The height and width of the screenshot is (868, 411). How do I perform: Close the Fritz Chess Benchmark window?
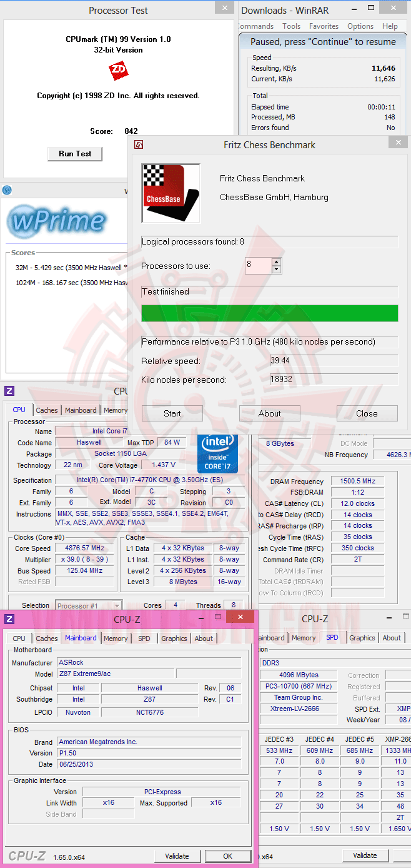click(398, 143)
